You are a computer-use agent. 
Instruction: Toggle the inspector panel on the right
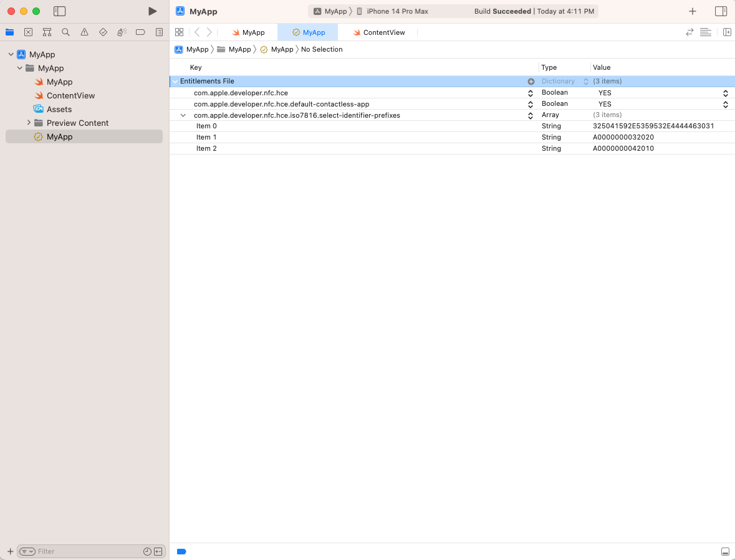click(x=721, y=11)
